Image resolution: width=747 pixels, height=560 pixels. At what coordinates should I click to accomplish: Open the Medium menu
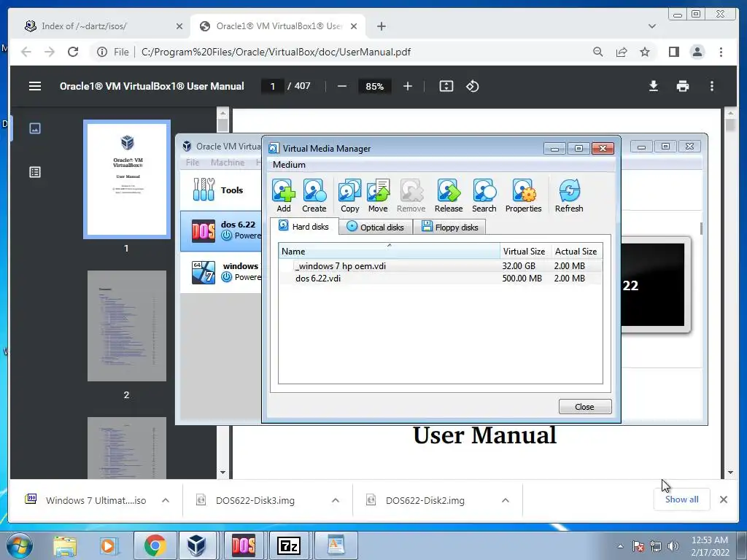pos(289,165)
